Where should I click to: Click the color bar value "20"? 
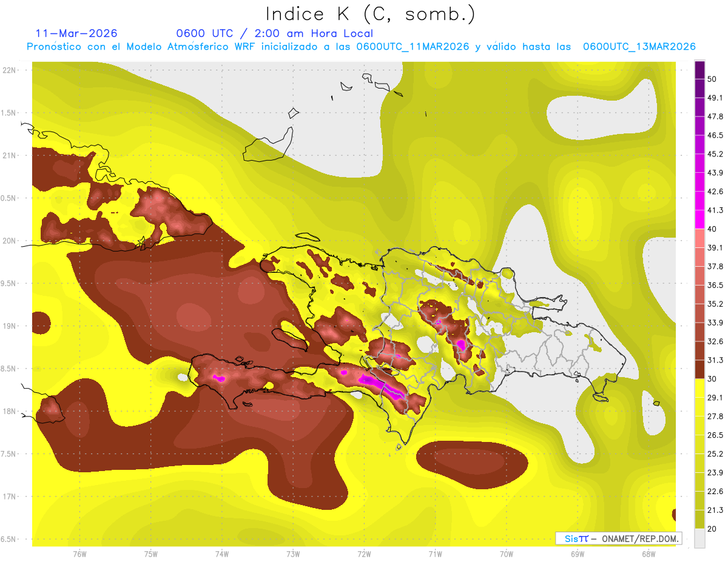713,529
